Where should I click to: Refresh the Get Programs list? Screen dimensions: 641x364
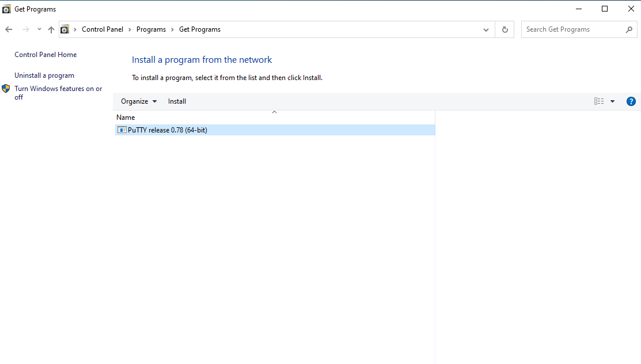[x=505, y=29]
